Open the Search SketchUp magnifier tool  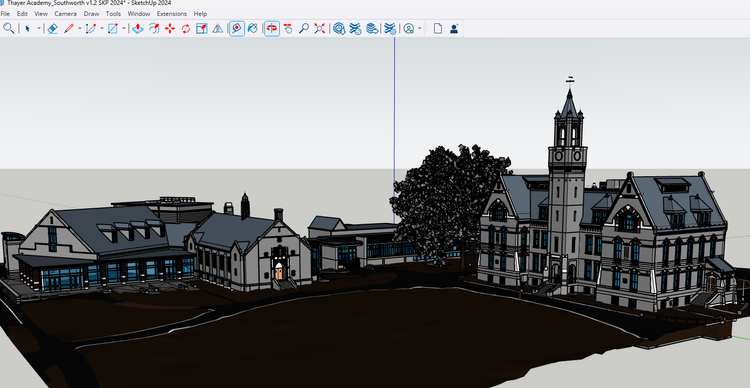8,29
